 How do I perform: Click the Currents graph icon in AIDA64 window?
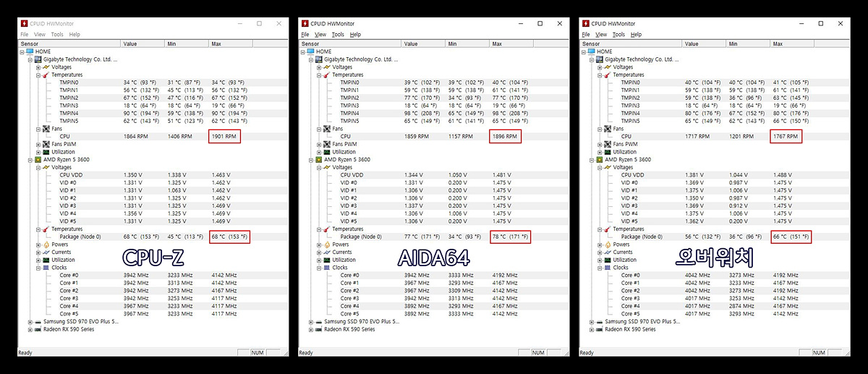[325, 252]
